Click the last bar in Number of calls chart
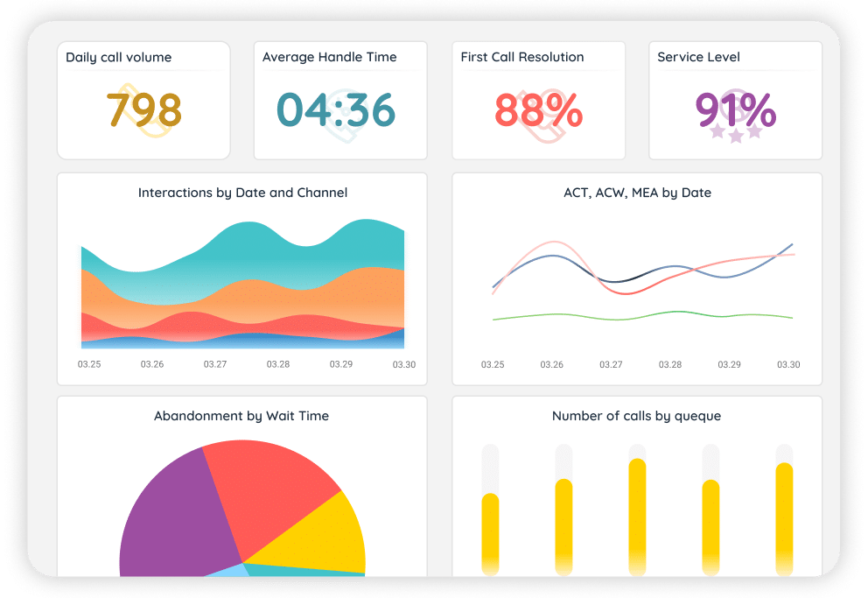 784,518
